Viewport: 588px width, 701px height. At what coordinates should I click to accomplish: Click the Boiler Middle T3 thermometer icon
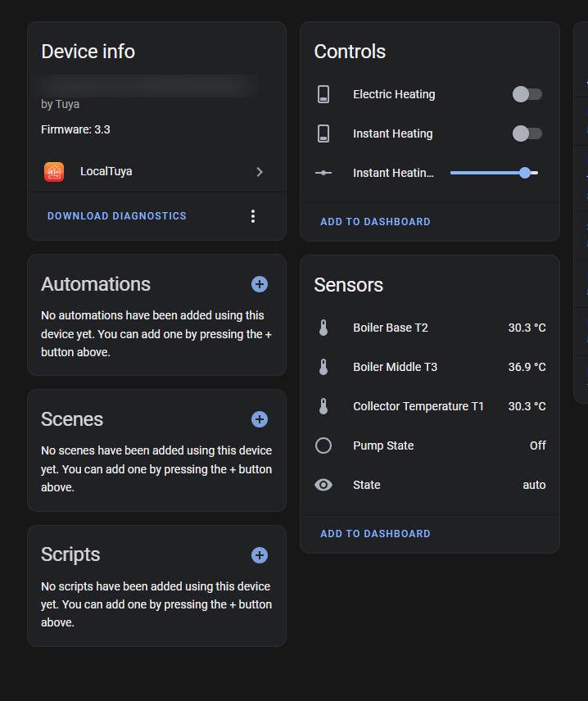click(x=323, y=367)
